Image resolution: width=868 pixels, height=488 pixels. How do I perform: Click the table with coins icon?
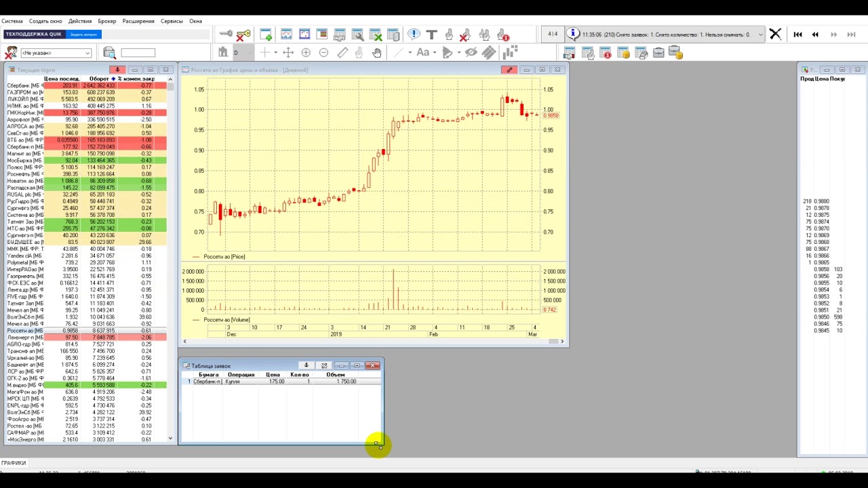(623, 53)
